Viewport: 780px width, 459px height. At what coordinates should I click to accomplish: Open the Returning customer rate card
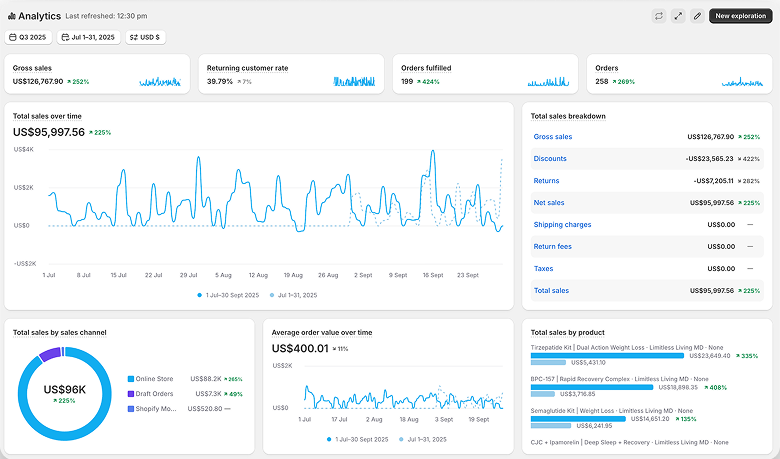coord(292,74)
